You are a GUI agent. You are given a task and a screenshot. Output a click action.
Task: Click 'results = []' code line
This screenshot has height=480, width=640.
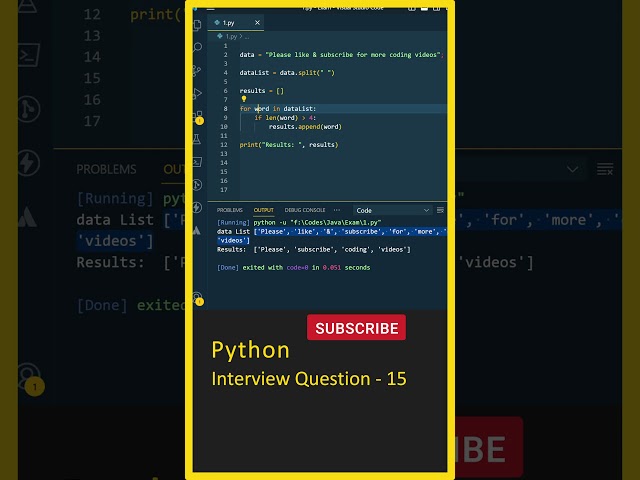pyautogui.click(x=262, y=91)
